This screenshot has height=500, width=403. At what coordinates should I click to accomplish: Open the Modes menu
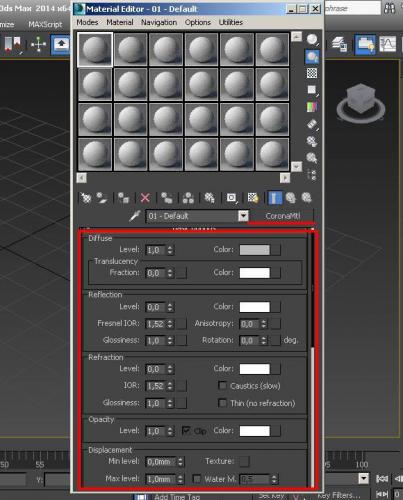pyautogui.click(x=87, y=22)
